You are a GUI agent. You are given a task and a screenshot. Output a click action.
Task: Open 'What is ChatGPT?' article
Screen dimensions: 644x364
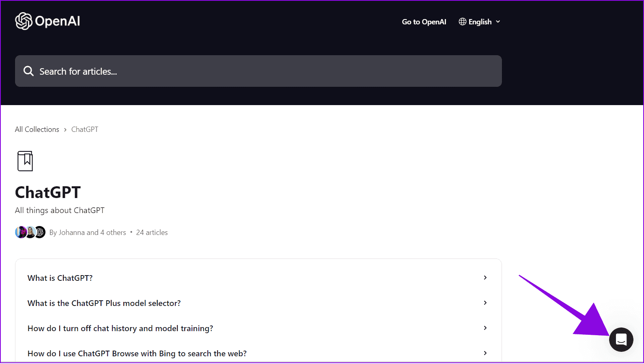click(258, 278)
